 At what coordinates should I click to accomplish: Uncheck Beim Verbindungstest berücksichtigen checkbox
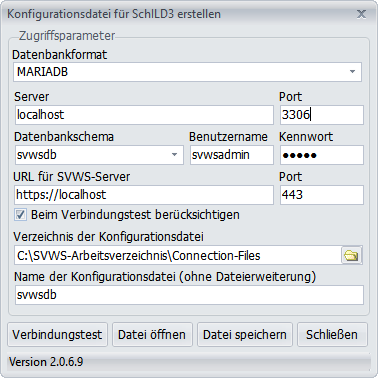pos(20,215)
